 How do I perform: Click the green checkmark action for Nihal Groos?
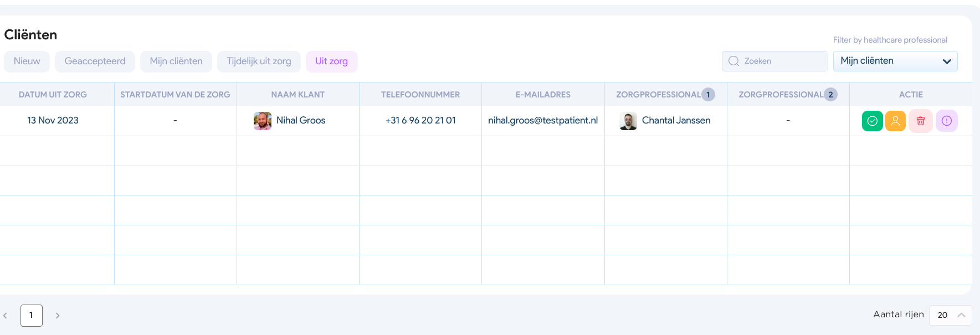coord(872,121)
